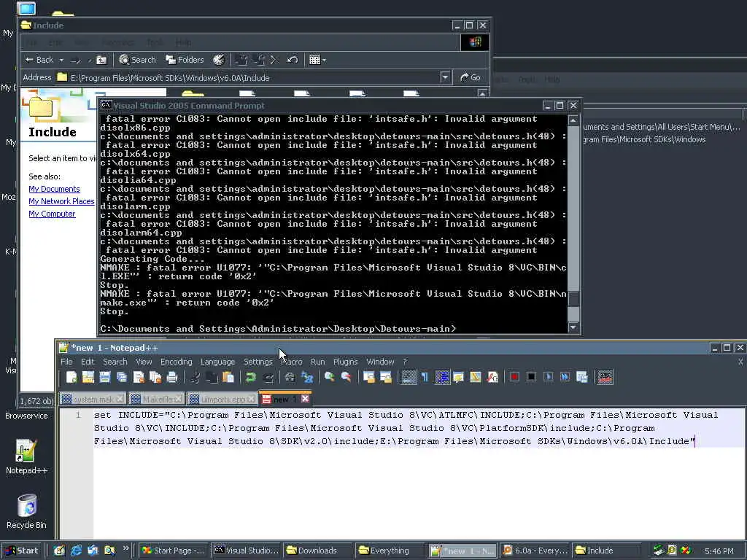Open the My Documents link in Explorer sidebar
This screenshot has height=560, width=747.
(x=54, y=189)
